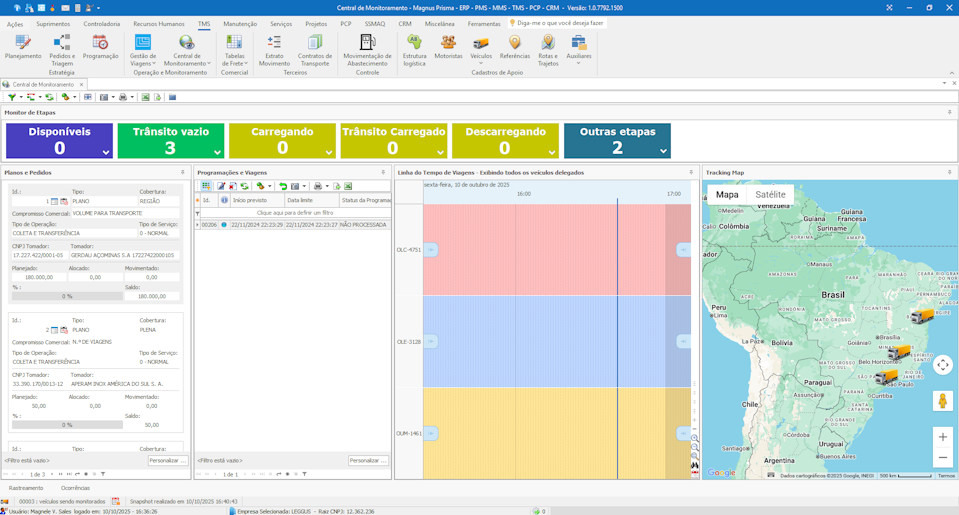The width and height of the screenshot is (959, 515).
Task: Open Contratos de Transporte in the ribbon
Action: coord(315,45)
